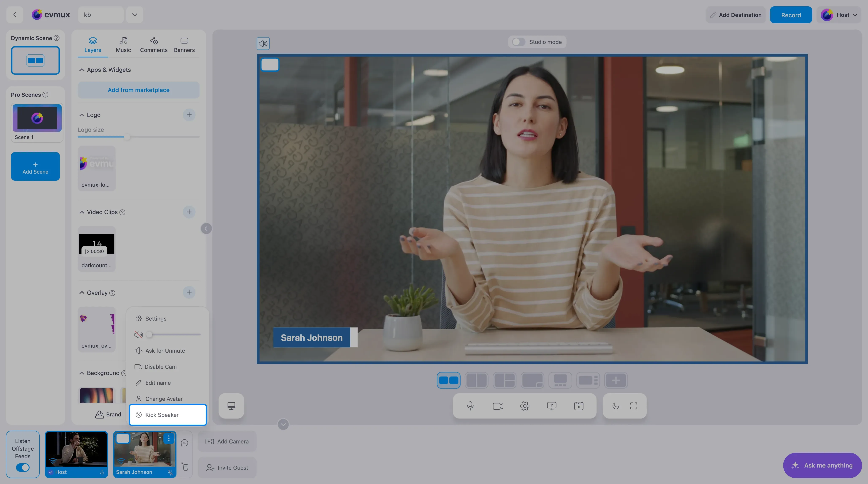Open the private chat bubble icon

[184, 443]
